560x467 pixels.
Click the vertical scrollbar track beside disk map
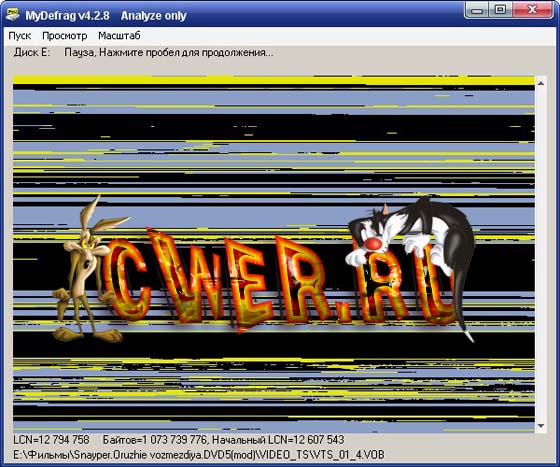coord(541,254)
